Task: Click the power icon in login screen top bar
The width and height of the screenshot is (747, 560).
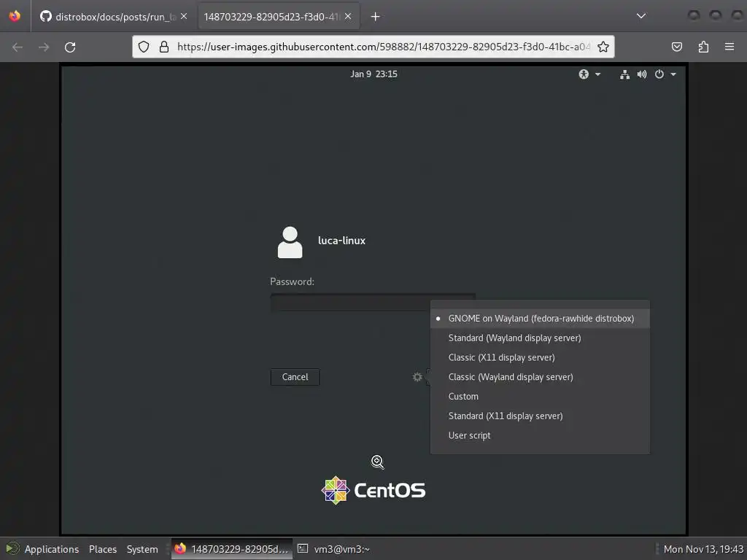Action: pos(659,74)
